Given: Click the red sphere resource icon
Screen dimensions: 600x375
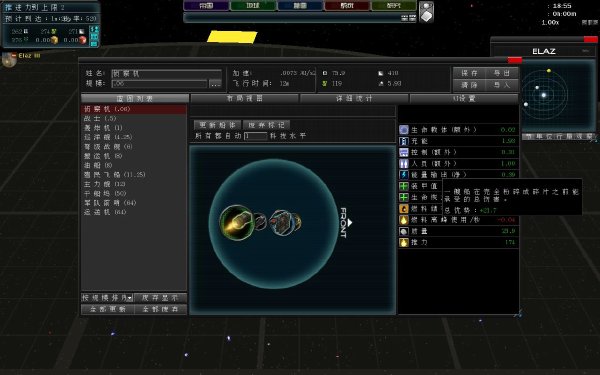Looking at the screenshot, I should [83, 40].
